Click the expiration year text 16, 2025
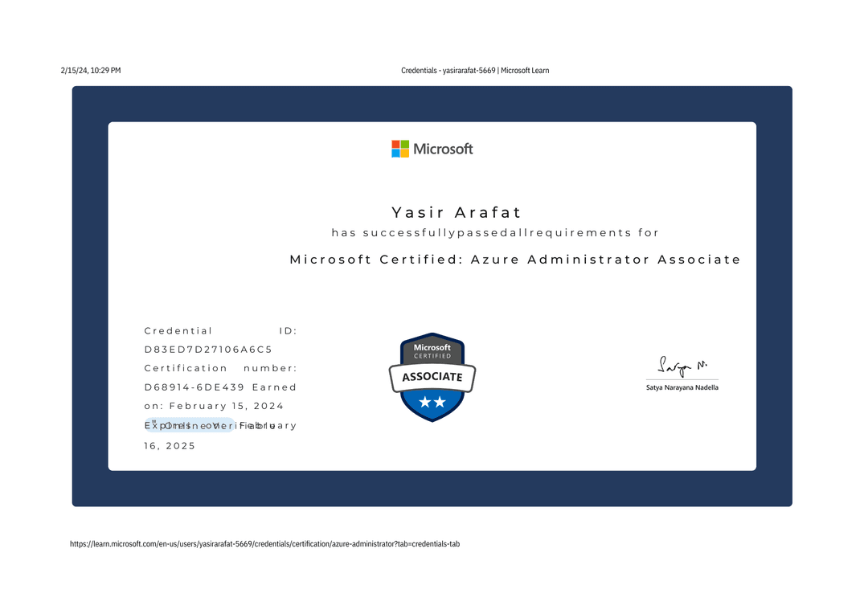868x614 pixels. [170, 445]
